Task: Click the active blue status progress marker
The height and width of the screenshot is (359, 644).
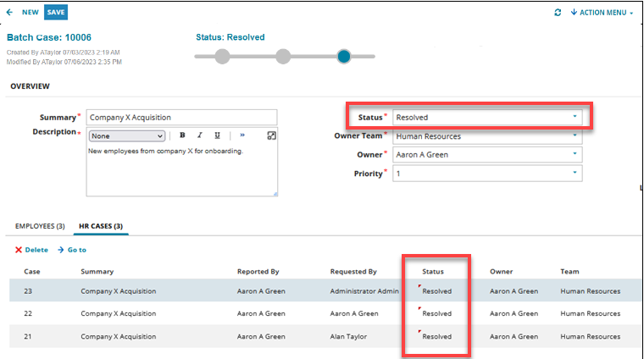Action: pyautogui.click(x=344, y=57)
